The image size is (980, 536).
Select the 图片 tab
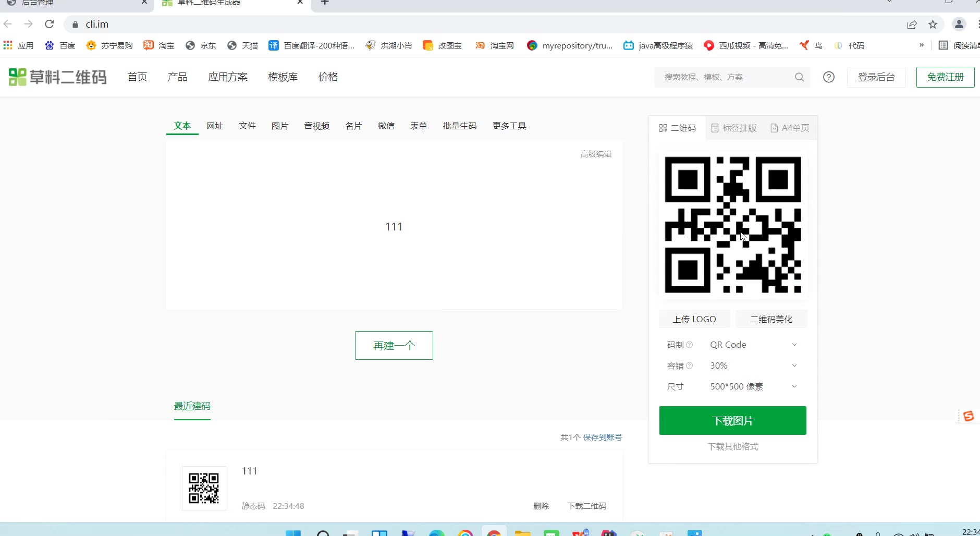coord(280,126)
